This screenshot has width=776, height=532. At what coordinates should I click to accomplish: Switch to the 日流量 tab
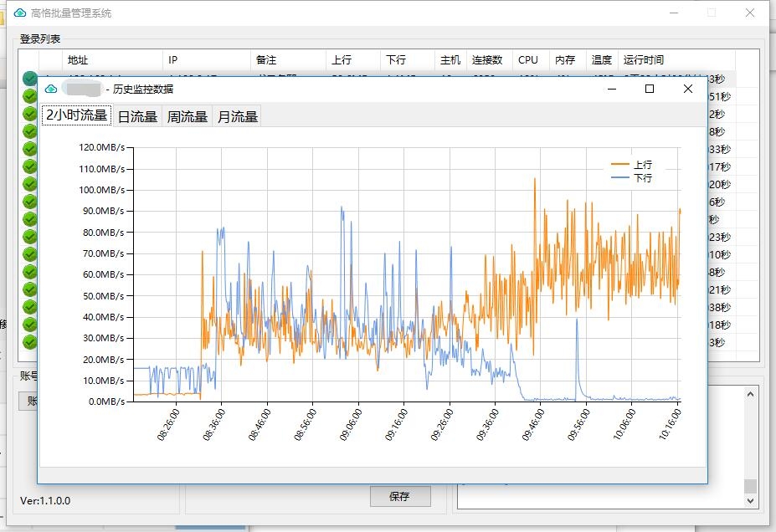137,116
